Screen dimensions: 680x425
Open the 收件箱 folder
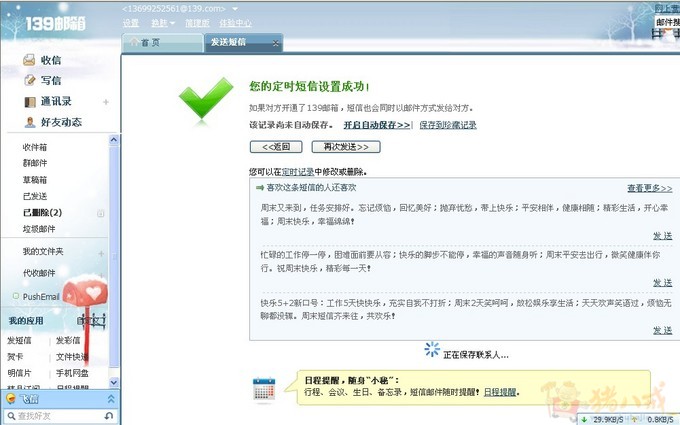point(35,147)
